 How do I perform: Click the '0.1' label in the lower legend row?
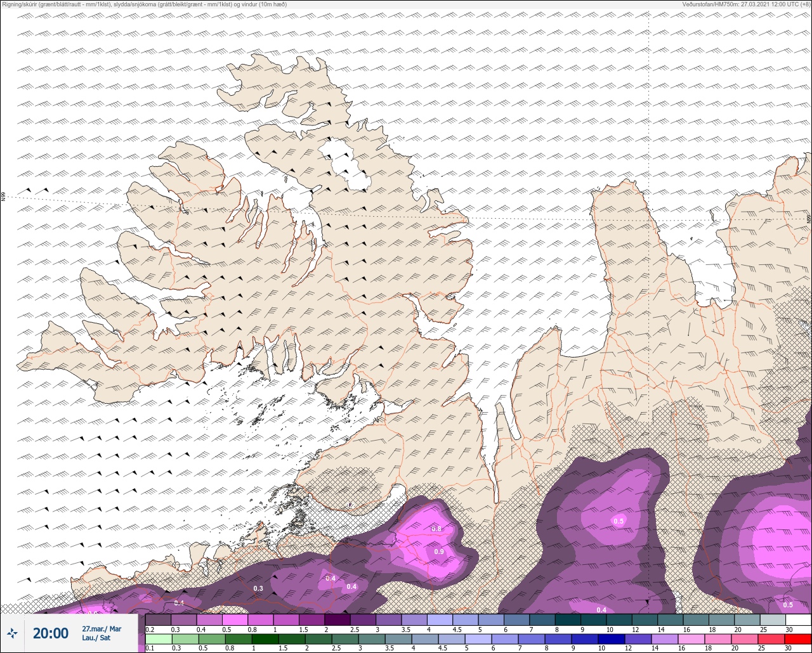click(150, 649)
